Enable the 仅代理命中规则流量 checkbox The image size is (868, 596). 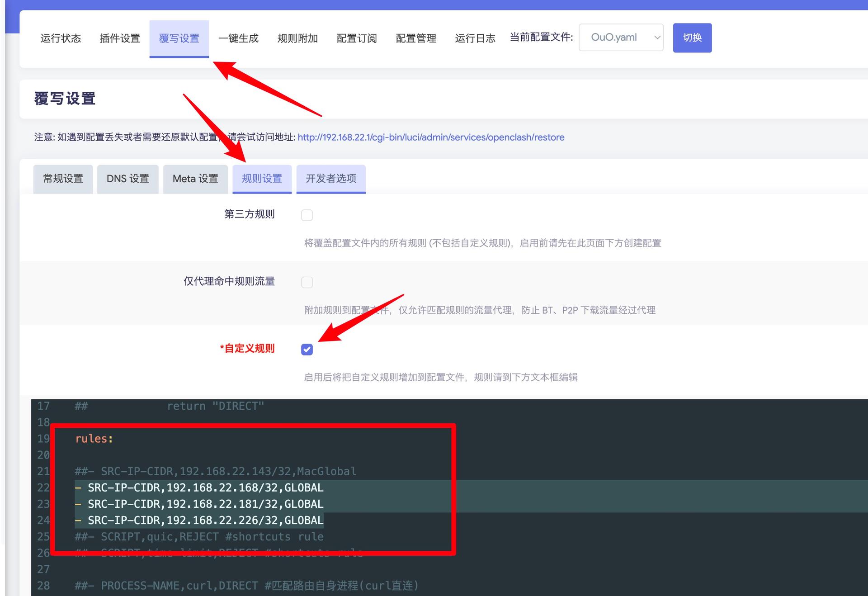click(x=307, y=283)
